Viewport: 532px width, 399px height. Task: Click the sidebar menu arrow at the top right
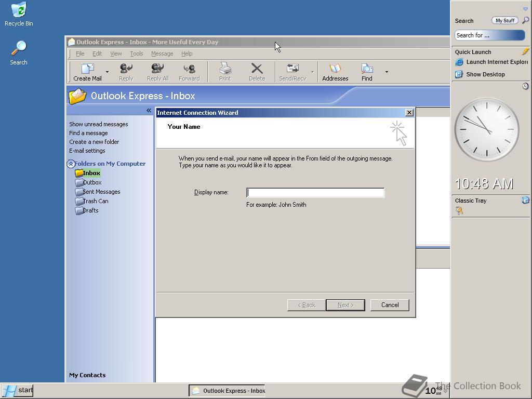pyautogui.click(x=525, y=9)
